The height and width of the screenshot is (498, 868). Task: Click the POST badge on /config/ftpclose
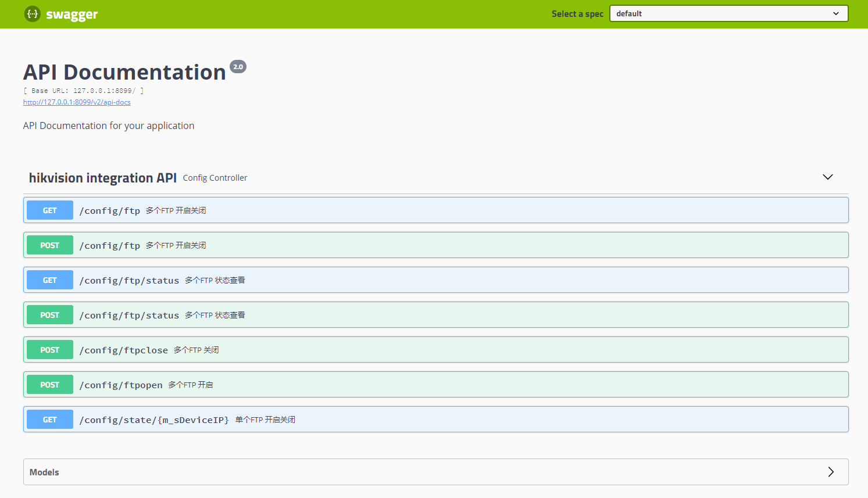(49, 349)
